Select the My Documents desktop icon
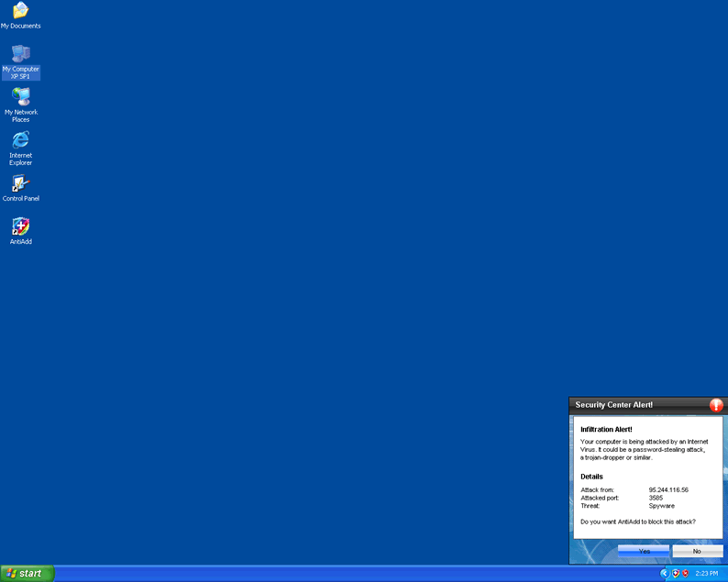This screenshot has width=728, height=582. click(x=20, y=12)
